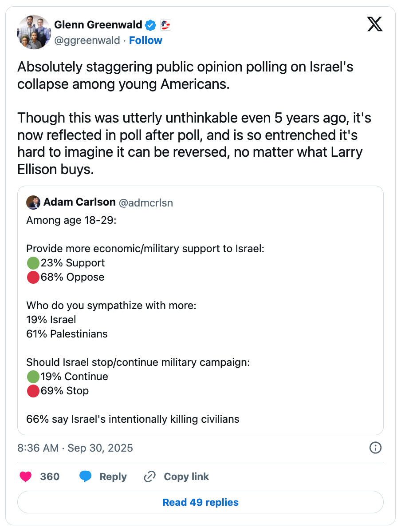Click the 360 likes count

(x=50, y=476)
